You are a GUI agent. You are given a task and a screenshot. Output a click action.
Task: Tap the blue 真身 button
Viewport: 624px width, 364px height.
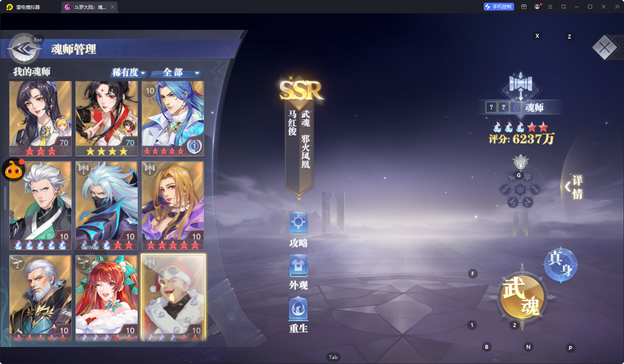pyautogui.click(x=561, y=265)
